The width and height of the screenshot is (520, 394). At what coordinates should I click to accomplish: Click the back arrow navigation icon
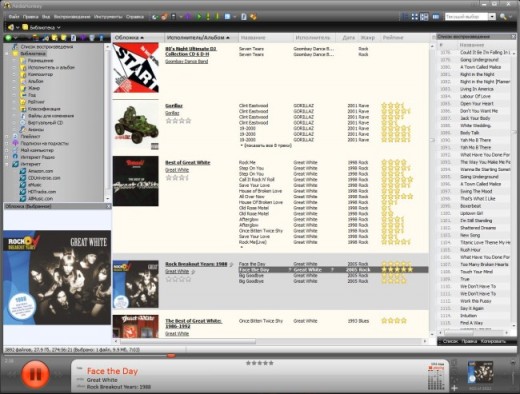click(11, 27)
